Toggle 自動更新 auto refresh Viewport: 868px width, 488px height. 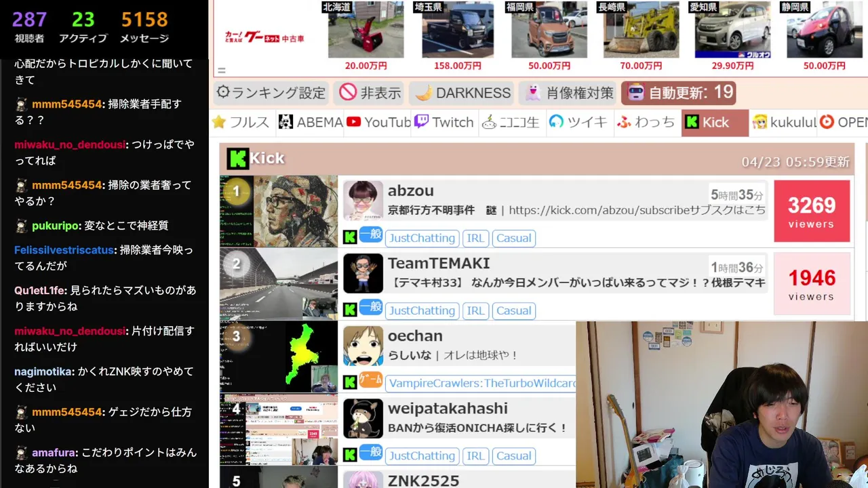pos(678,93)
